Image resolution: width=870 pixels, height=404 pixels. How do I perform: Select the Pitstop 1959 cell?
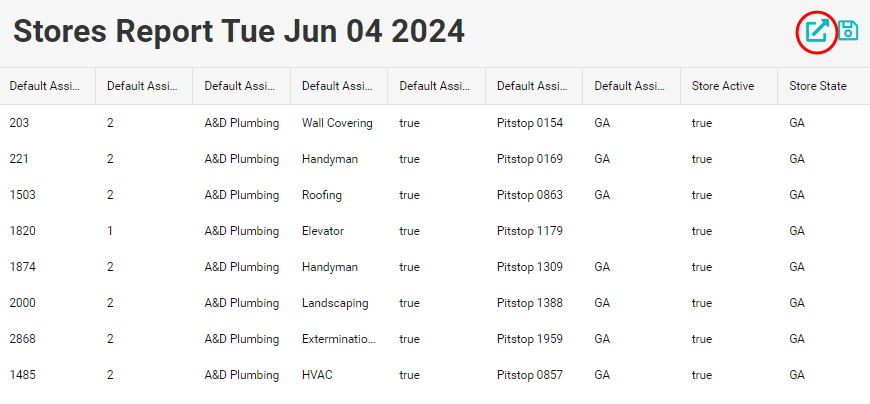530,339
